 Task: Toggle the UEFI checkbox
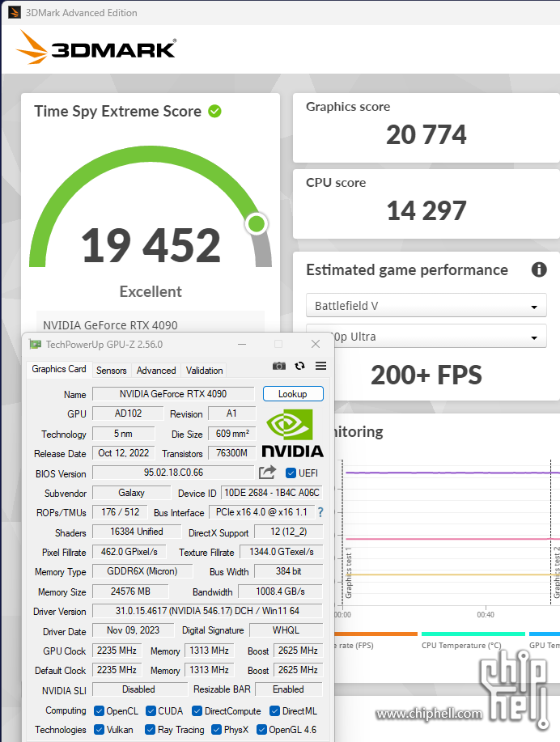coord(291,473)
